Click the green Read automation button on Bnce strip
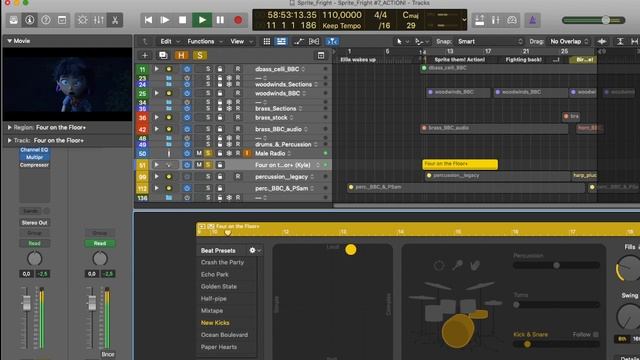 pos(100,243)
